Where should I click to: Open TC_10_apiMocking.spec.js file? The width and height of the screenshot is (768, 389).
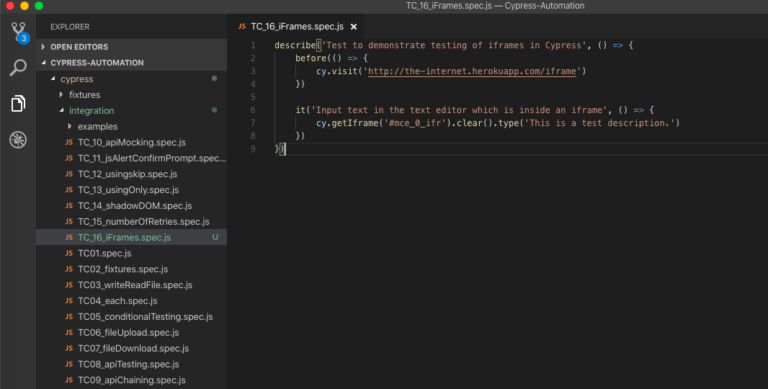(131, 143)
